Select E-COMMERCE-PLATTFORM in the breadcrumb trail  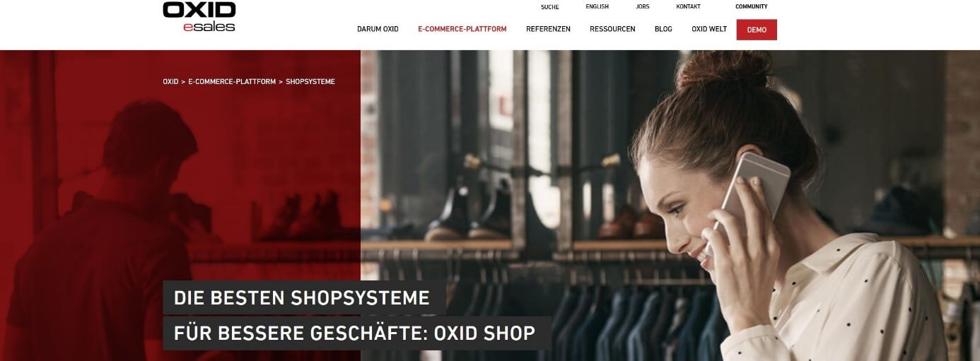coord(232,82)
